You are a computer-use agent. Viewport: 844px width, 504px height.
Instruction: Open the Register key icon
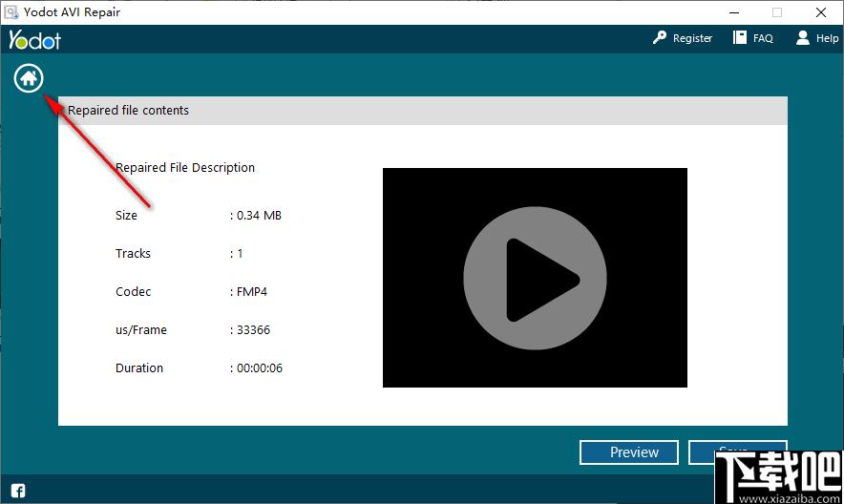660,37
